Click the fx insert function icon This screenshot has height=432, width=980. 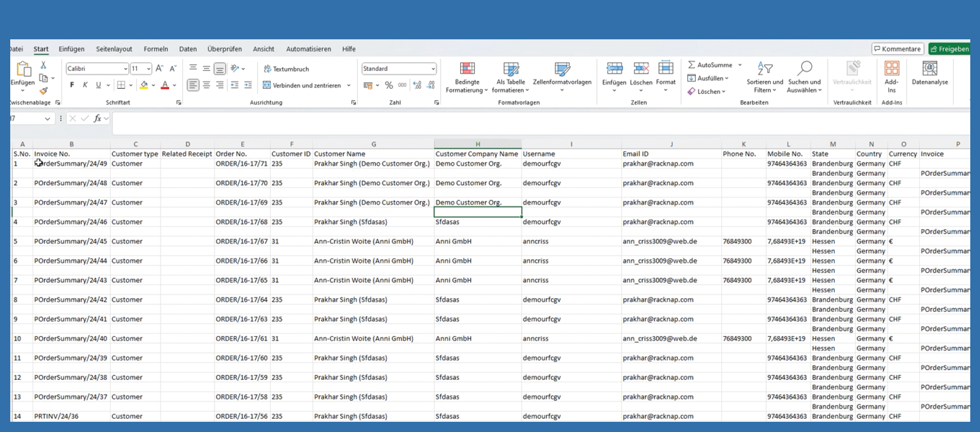[x=97, y=118]
